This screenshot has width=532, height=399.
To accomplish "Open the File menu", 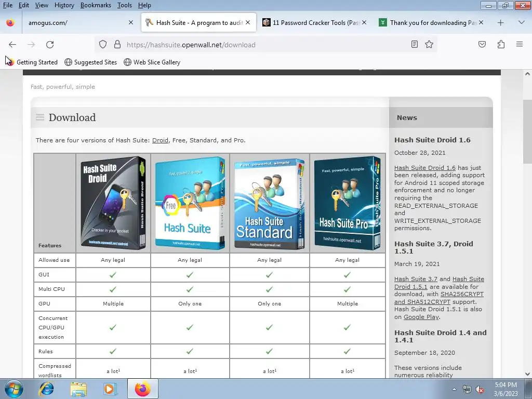I will tap(7, 5).
